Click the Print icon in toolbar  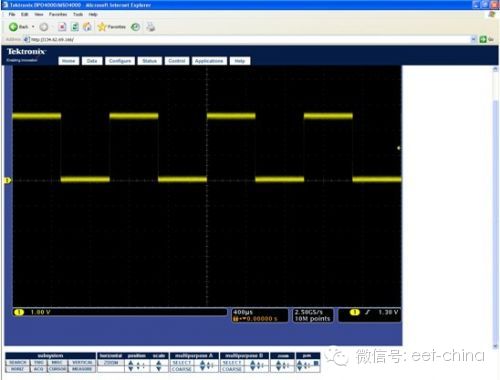[151, 27]
